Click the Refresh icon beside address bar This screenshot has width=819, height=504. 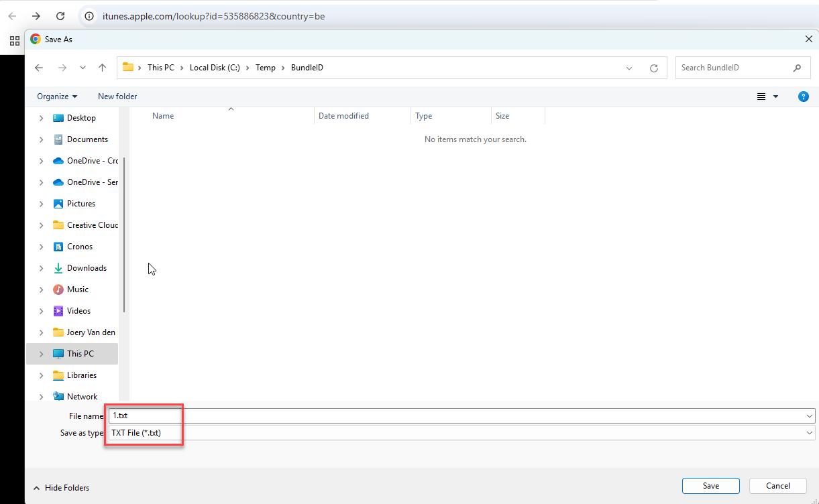point(654,68)
